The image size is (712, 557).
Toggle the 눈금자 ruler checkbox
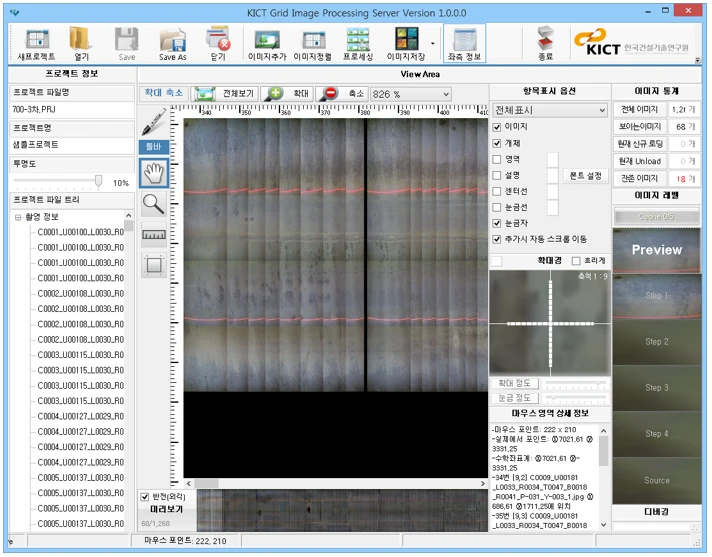coord(497,223)
